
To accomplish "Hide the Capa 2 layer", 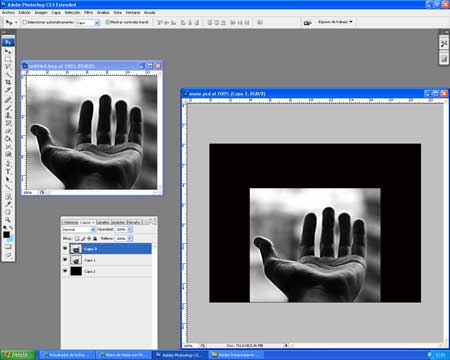I will tap(65, 271).
